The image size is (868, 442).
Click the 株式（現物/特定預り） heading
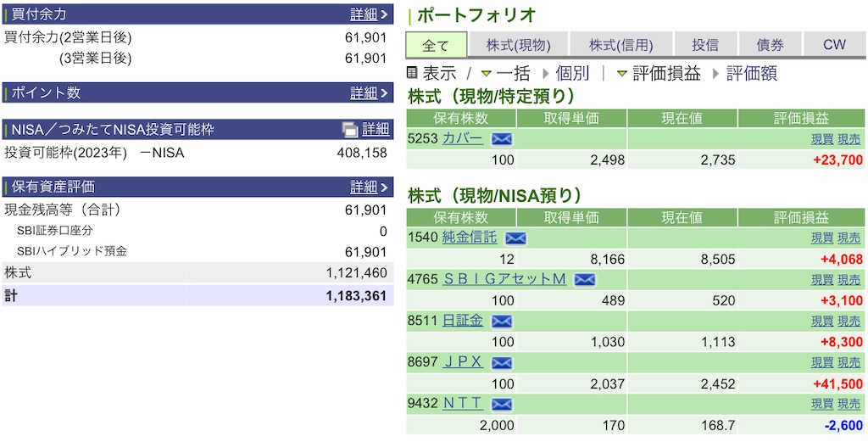tap(492, 97)
